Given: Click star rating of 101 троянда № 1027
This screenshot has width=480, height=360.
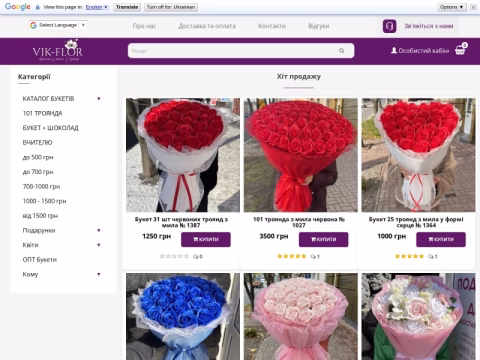Looking at the screenshot, I should tap(292, 256).
